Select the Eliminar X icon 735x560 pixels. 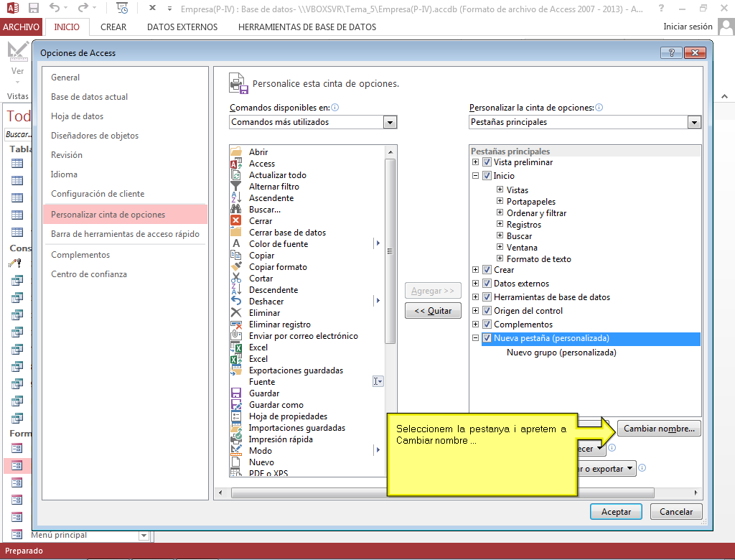[236, 313]
